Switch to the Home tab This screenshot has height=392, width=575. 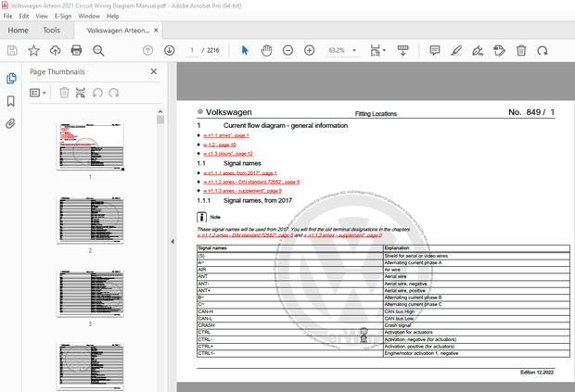[x=18, y=30]
